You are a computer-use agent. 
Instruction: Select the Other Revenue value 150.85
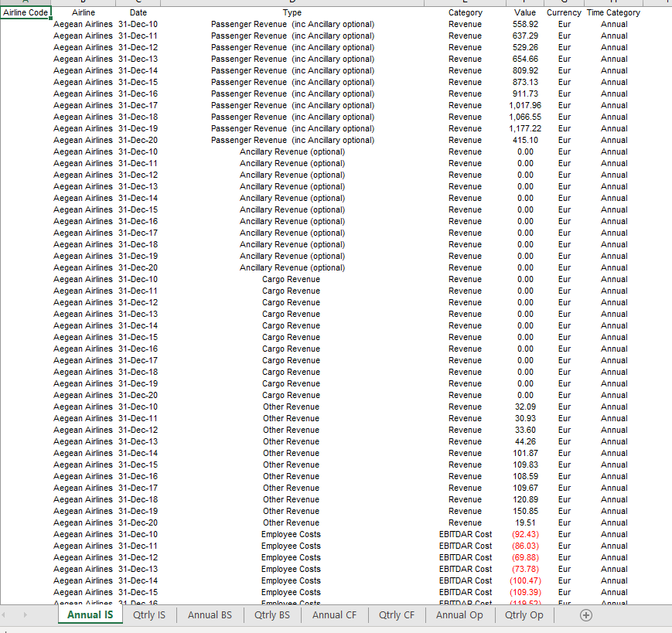(525, 511)
